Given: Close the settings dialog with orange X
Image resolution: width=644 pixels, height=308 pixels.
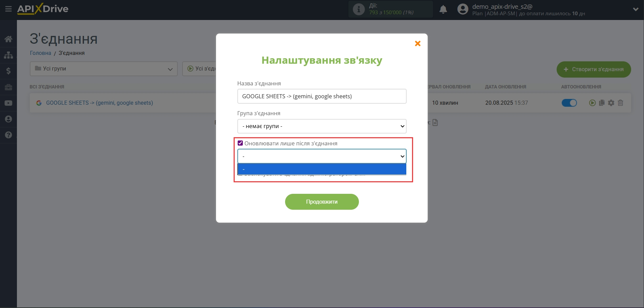Looking at the screenshot, I should (417, 43).
